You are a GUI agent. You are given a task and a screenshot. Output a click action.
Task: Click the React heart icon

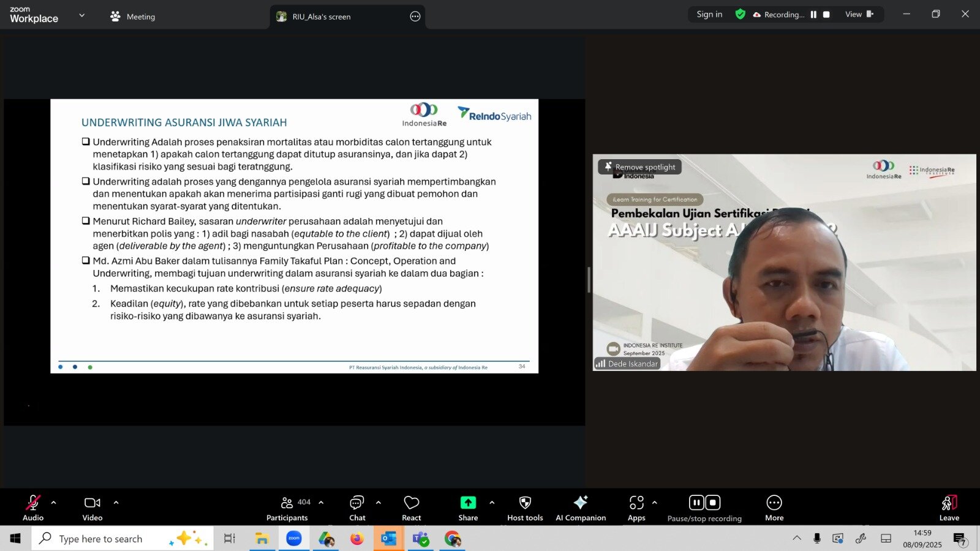pos(412,508)
